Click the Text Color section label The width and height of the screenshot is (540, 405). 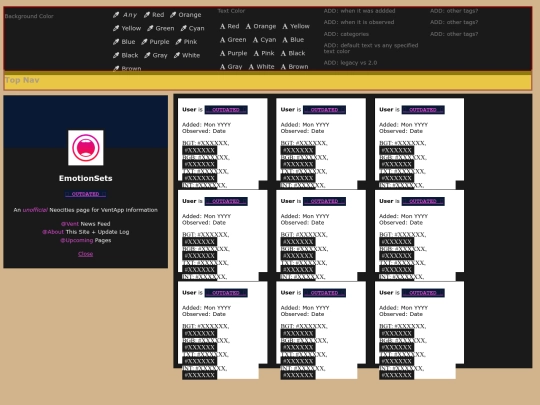[231, 11]
